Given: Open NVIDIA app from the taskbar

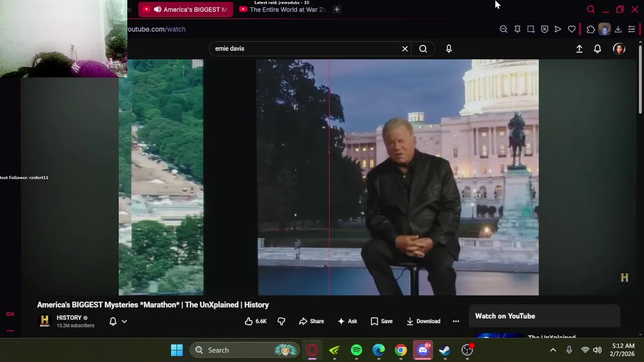Looking at the screenshot, I should pos(334,350).
